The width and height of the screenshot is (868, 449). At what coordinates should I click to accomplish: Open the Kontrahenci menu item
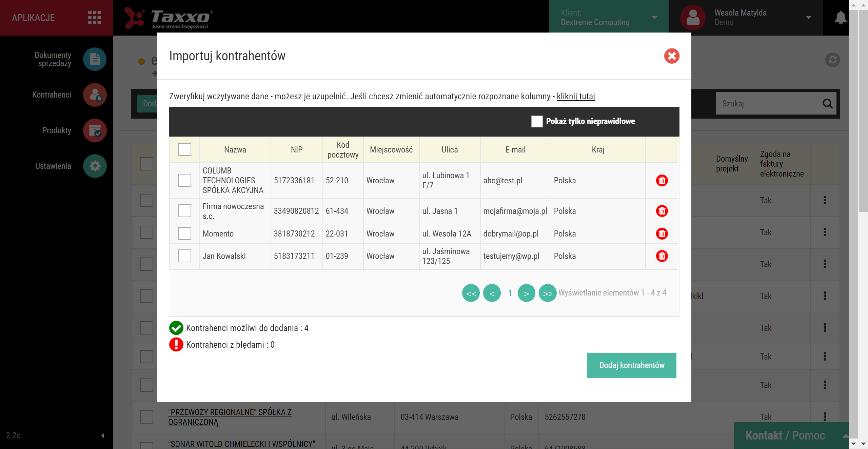point(52,95)
